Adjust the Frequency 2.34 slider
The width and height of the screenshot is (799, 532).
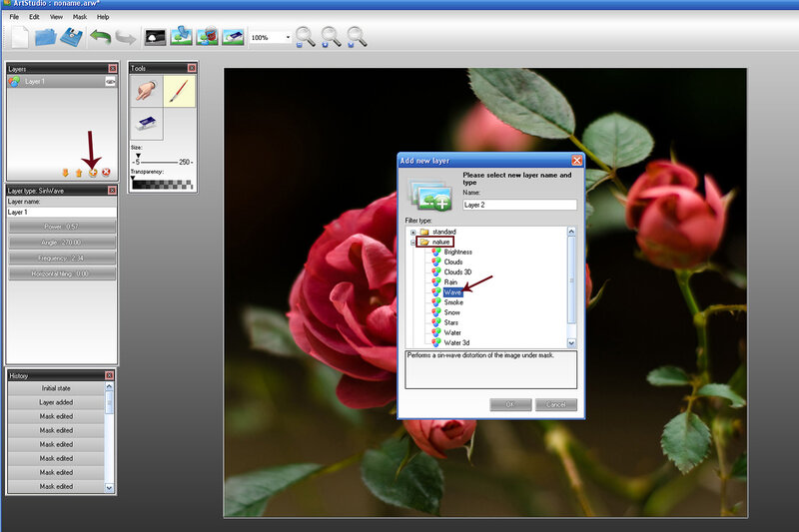click(62, 259)
